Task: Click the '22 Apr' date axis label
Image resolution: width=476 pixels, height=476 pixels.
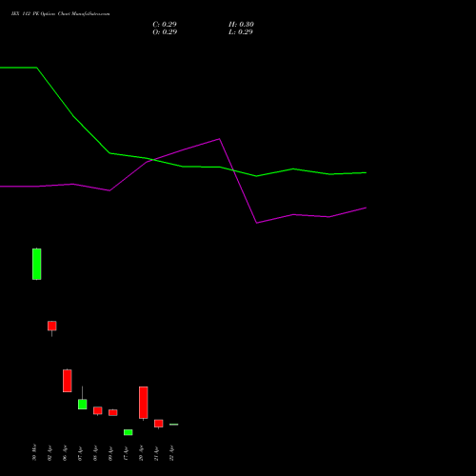Action: click(x=171, y=453)
